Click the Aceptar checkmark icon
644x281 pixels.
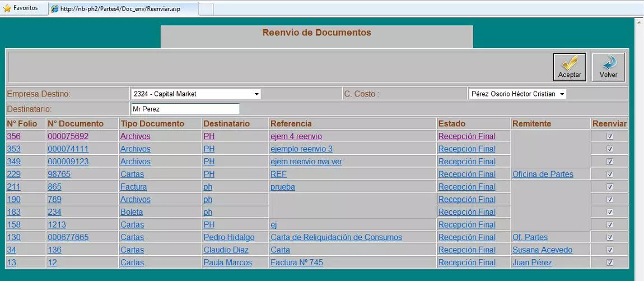click(x=570, y=63)
